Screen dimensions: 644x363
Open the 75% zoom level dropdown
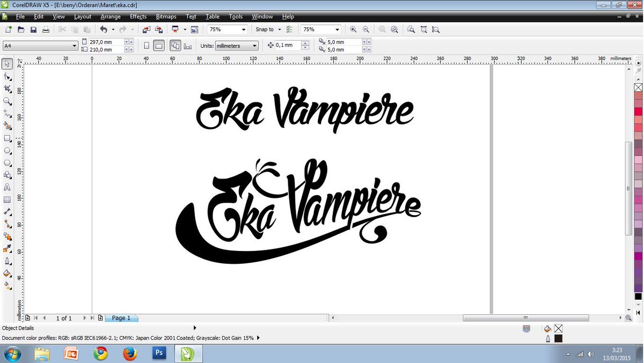click(x=243, y=29)
